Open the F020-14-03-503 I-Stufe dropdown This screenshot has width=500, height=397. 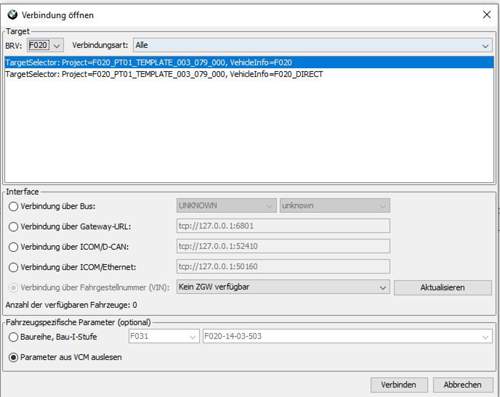[x=347, y=336]
